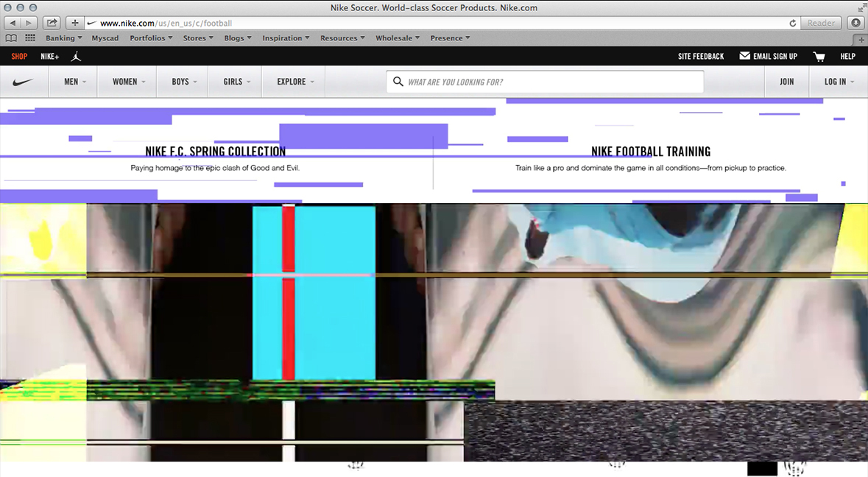Open the Nike F.C. Spring Collection heading
The width and height of the screenshot is (868, 477).
pyautogui.click(x=215, y=151)
